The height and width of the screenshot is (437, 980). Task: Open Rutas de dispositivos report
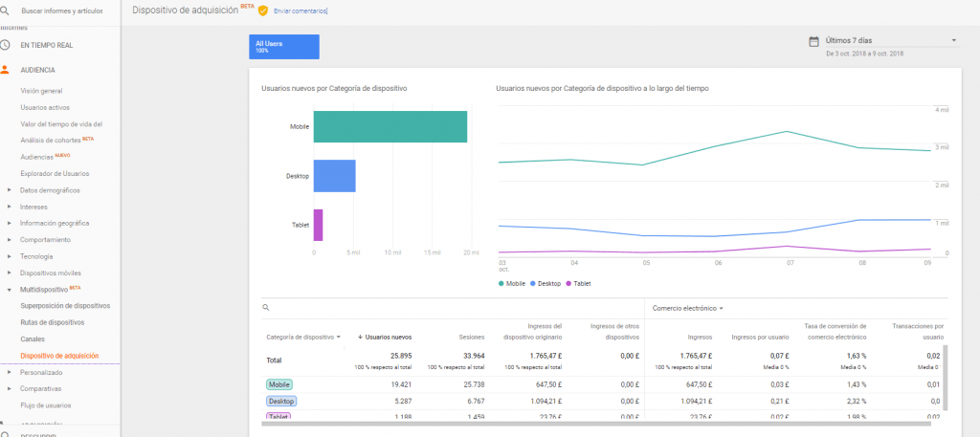pyautogui.click(x=52, y=322)
